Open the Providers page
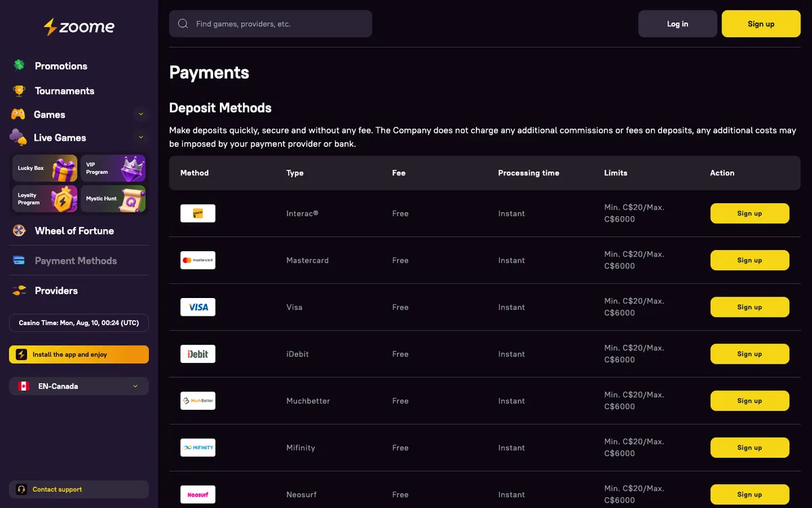The image size is (812, 508). (56, 291)
